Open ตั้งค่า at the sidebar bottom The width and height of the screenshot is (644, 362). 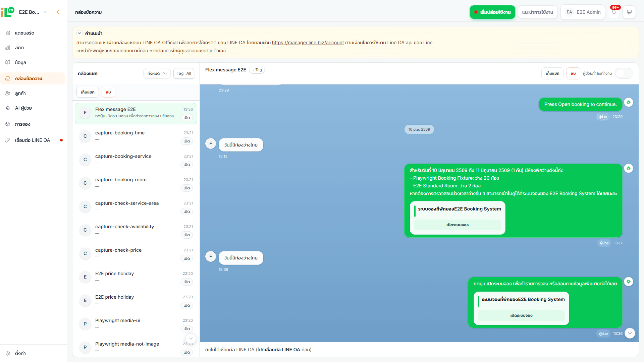pyautogui.click(x=33, y=353)
